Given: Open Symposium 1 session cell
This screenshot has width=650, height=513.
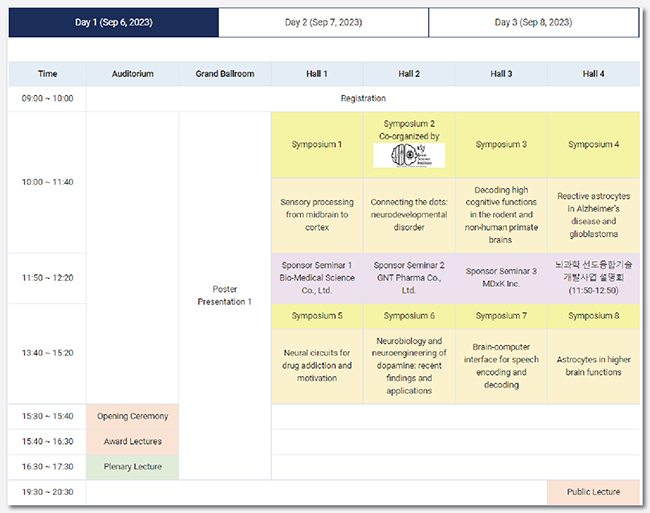Looking at the screenshot, I should point(317,145).
